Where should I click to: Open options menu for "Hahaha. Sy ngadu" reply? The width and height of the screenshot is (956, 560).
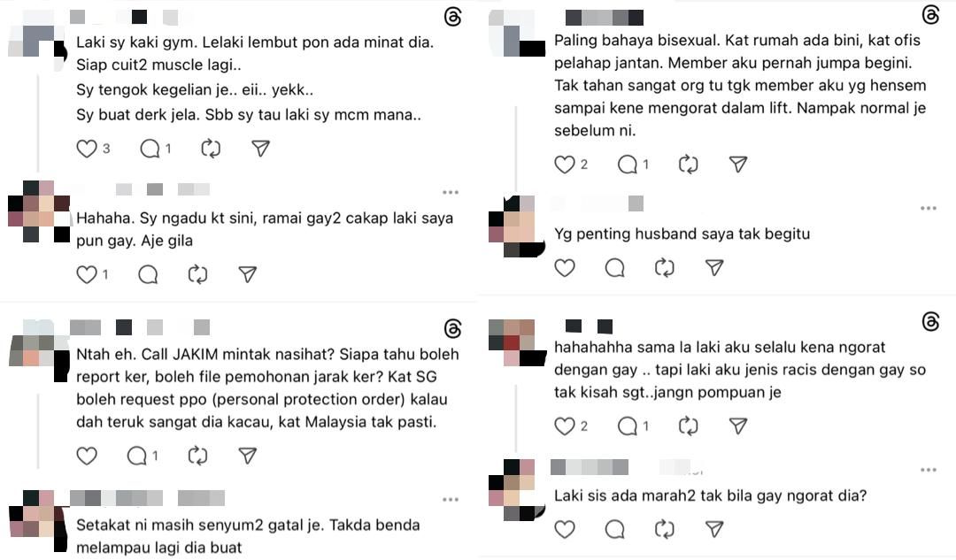point(451,192)
